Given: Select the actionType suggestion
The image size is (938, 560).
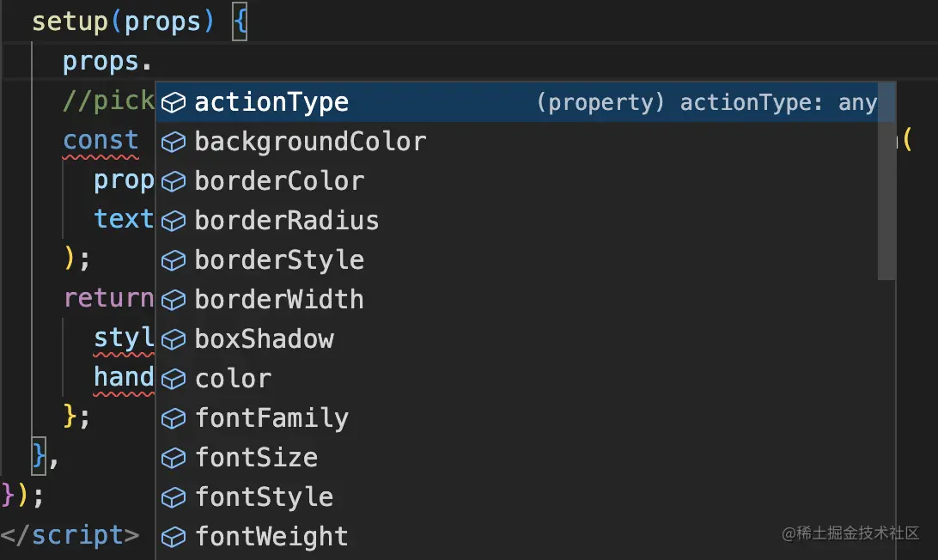Looking at the screenshot, I should [271, 103].
